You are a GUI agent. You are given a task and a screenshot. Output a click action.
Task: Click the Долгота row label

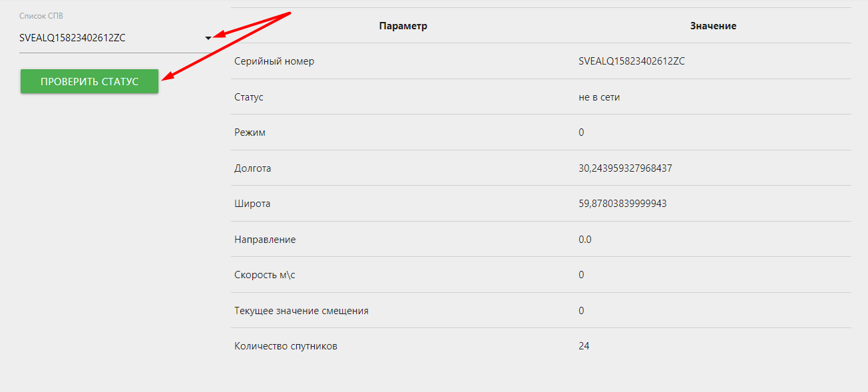click(253, 168)
